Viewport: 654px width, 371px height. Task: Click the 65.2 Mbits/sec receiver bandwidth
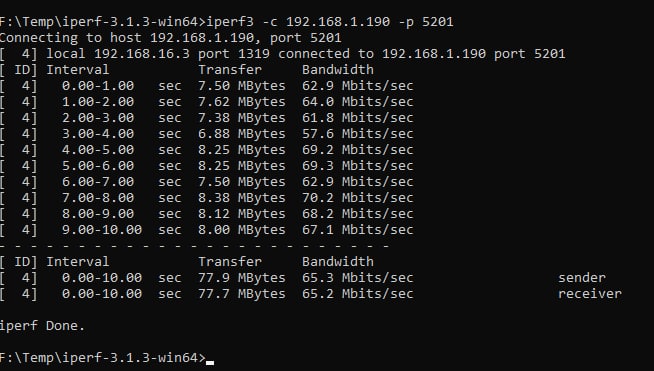click(358, 294)
